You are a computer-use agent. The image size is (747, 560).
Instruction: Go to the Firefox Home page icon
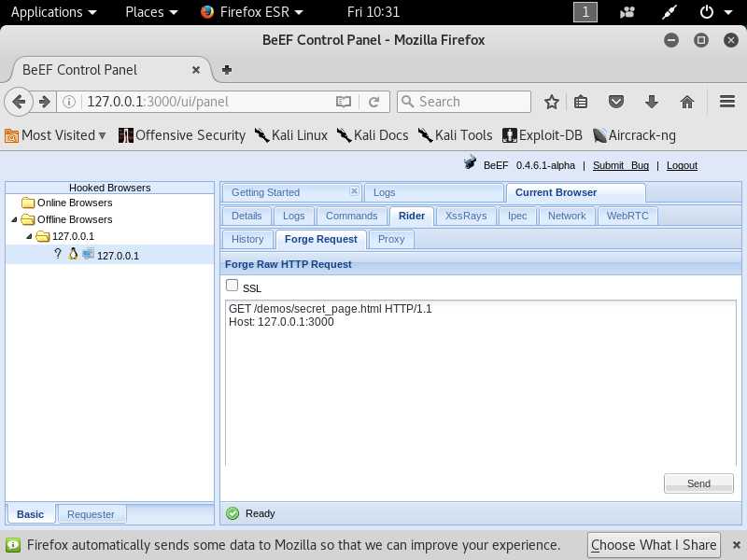686,102
